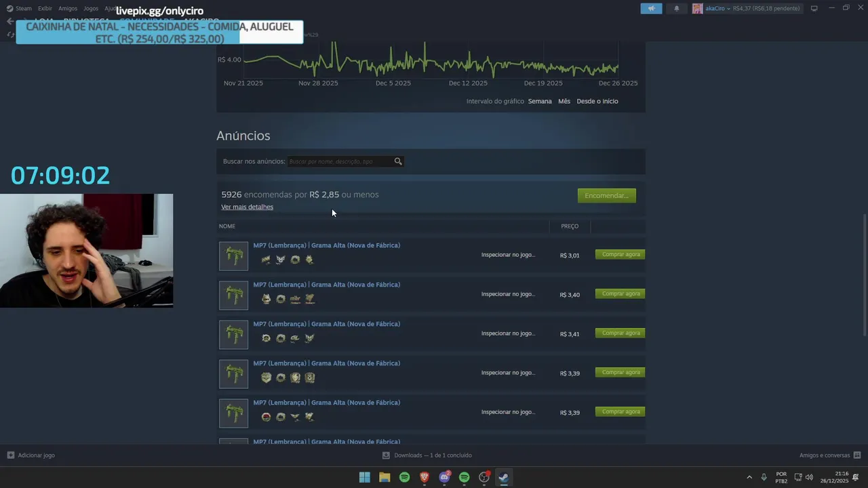868x488 pixels.
Task: Click the Adicionar jogo label
Action: (37, 455)
